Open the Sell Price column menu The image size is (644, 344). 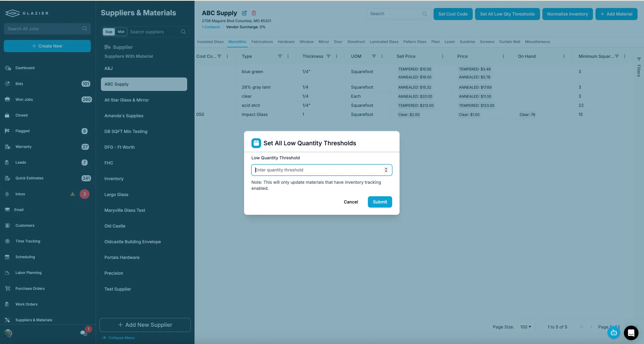coord(443,56)
